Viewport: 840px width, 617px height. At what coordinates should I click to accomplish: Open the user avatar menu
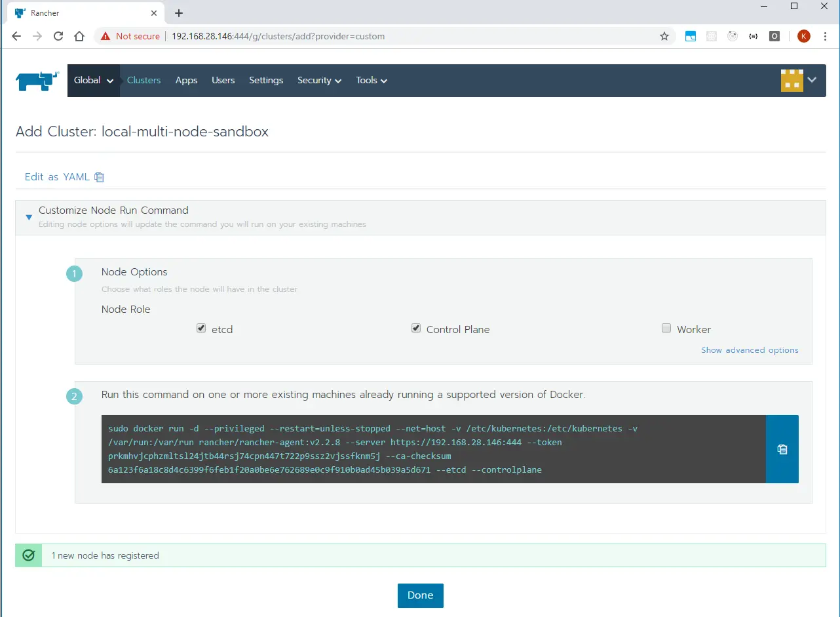pyautogui.click(x=792, y=80)
